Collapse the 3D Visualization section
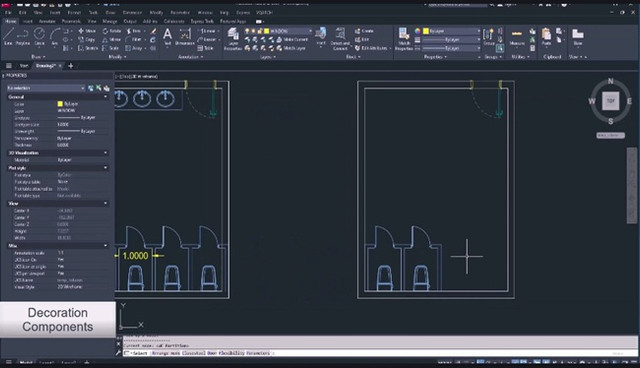The height and width of the screenshot is (368, 640). (106, 153)
